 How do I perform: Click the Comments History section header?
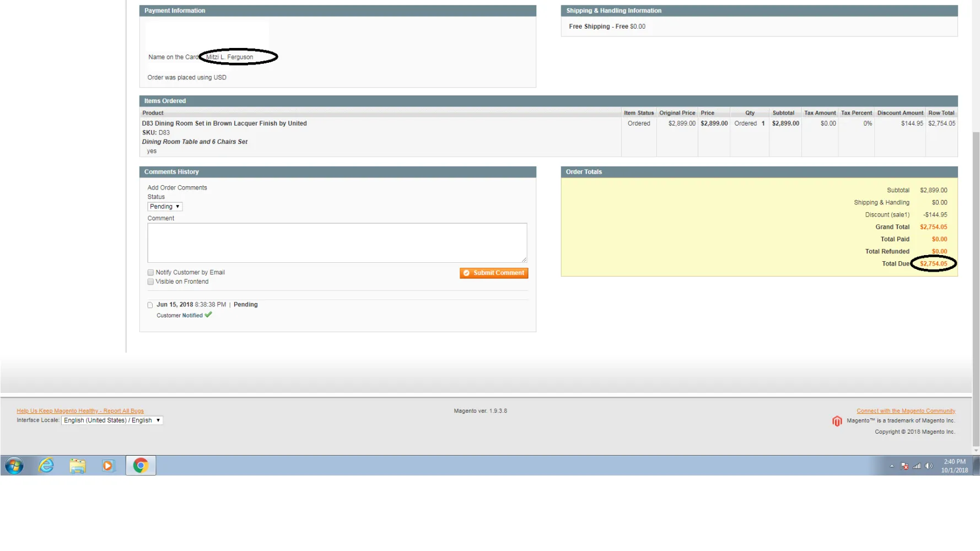click(x=337, y=172)
